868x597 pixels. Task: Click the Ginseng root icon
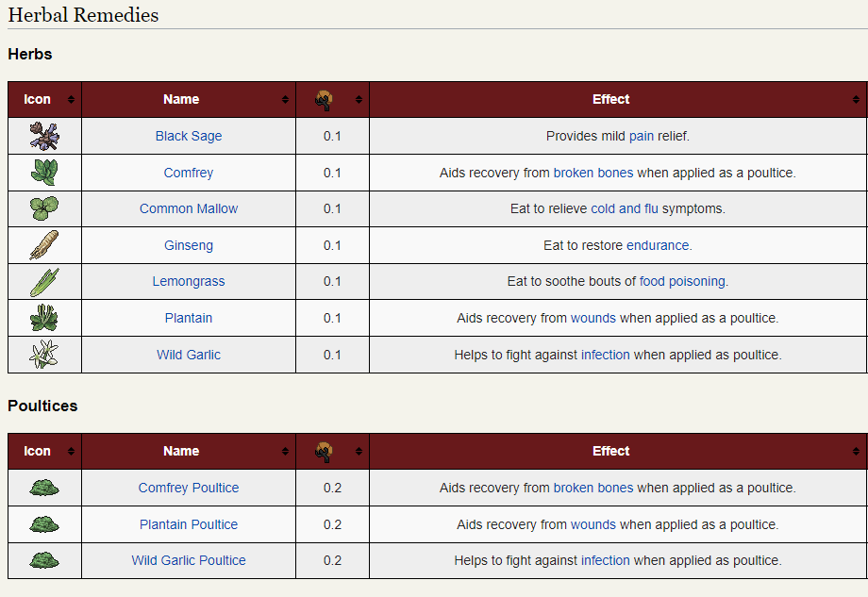[x=44, y=245]
